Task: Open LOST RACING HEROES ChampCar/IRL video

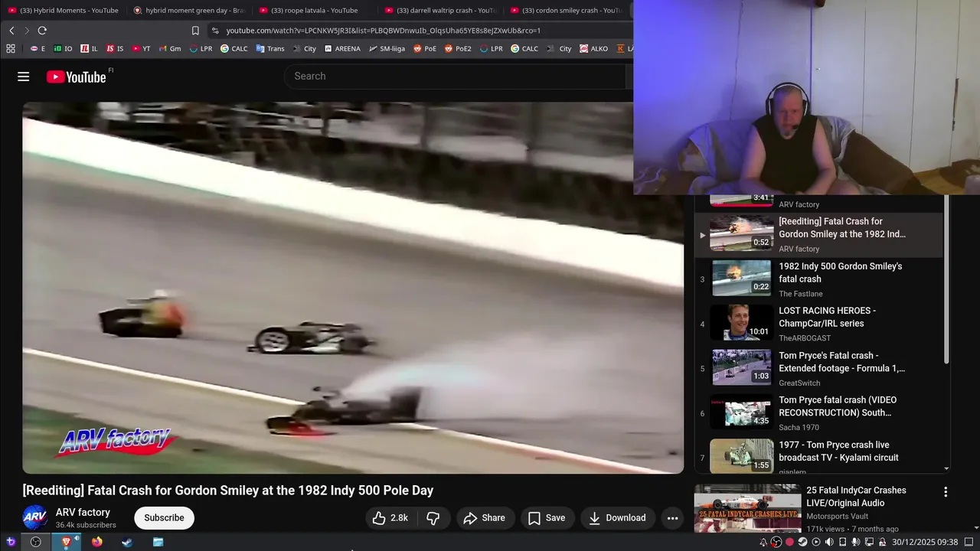Action: click(x=819, y=323)
